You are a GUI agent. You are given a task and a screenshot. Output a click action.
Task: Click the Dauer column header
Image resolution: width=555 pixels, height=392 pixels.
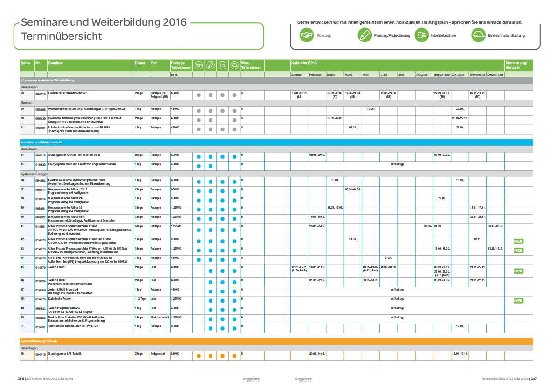140,63
